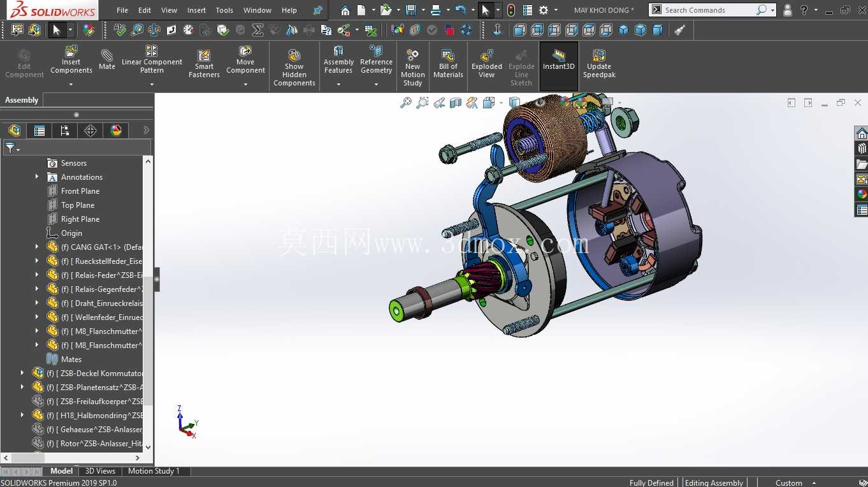Click Show Hidden Components
The height and width of the screenshot is (487, 868).
[294, 67]
